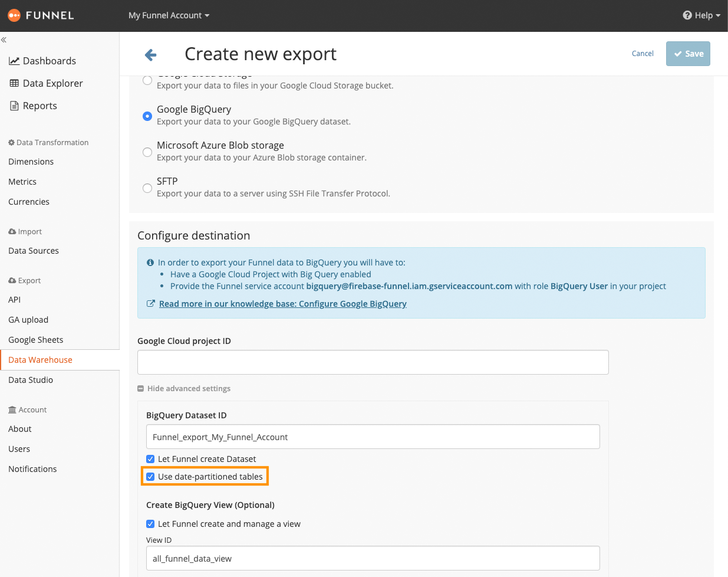
Task: Click the Configure destination heading
Action: click(x=194, y=235)
